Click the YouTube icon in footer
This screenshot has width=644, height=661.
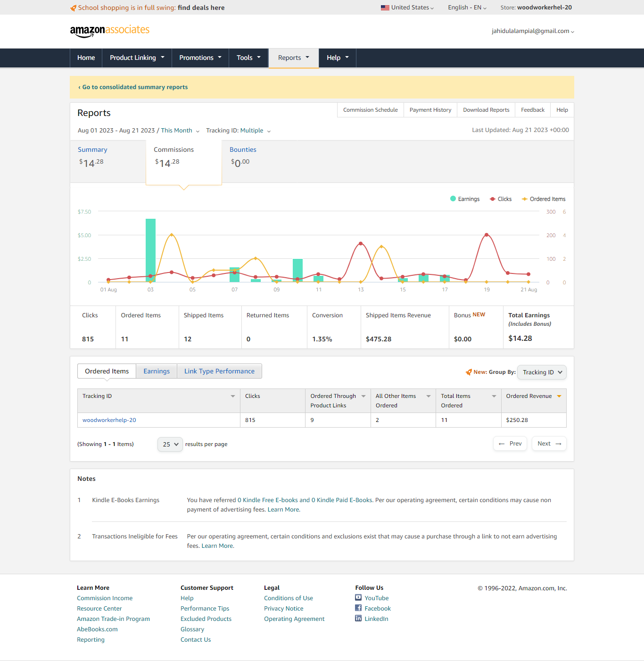358,597
